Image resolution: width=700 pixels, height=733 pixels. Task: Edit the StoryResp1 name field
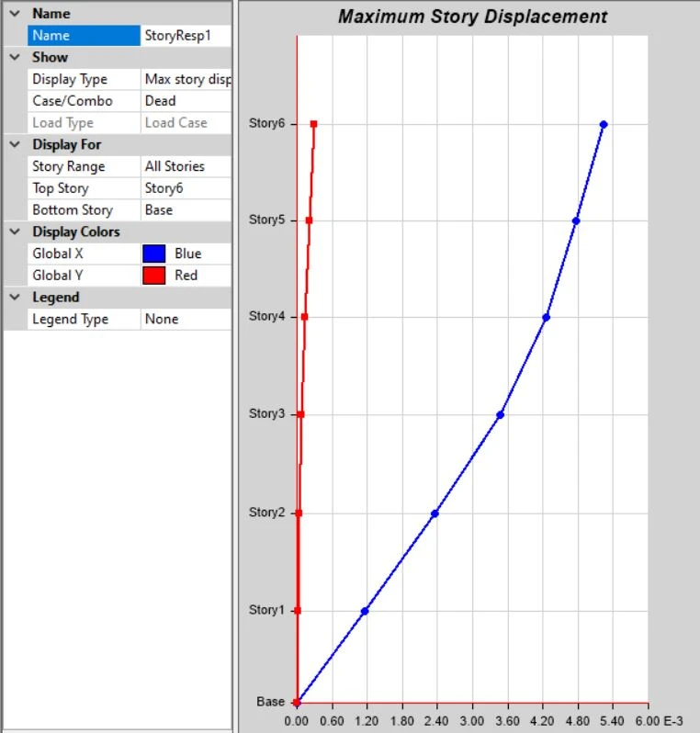[186, 36]
